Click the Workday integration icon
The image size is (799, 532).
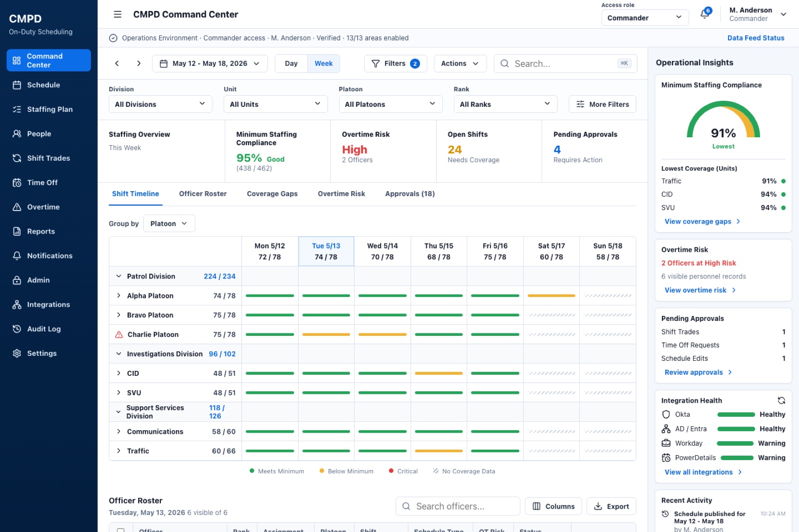pos(666,443)
